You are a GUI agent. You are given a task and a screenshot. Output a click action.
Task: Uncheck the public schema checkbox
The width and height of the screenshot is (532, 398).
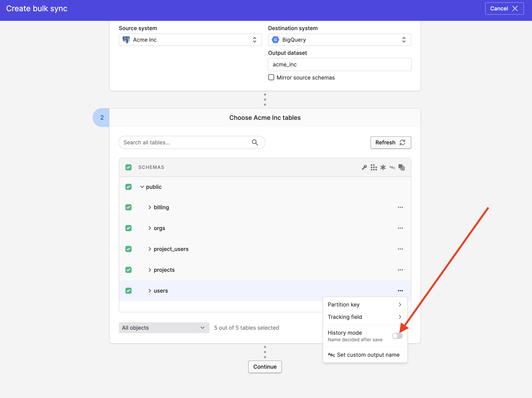pyautogui.click(x=128, y=187)
